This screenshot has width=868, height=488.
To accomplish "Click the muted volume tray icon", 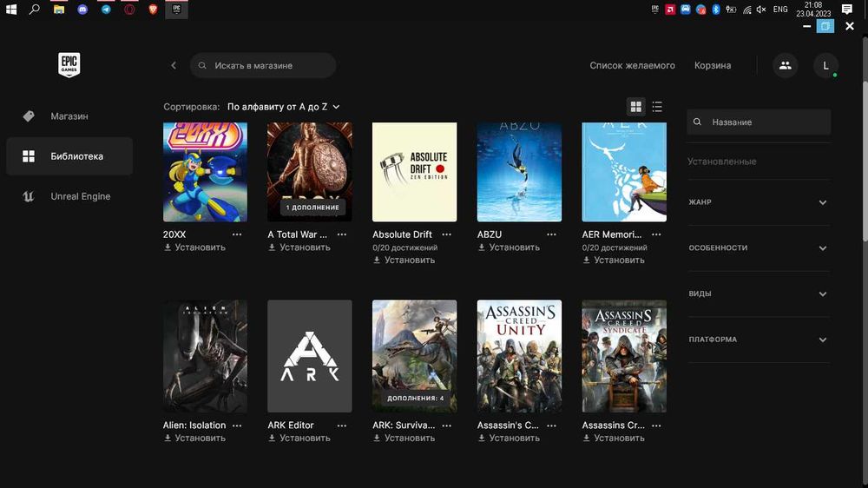I will [761, 10].
